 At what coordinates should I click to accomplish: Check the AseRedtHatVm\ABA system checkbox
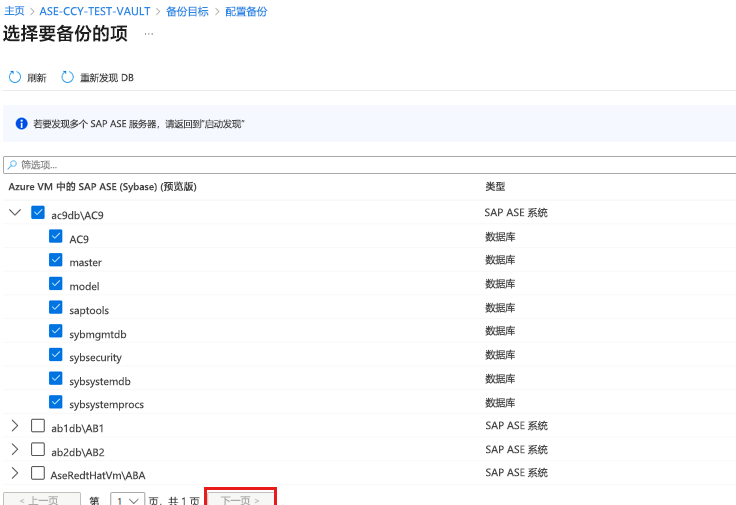pyautogui.click(x=38, y=473)
